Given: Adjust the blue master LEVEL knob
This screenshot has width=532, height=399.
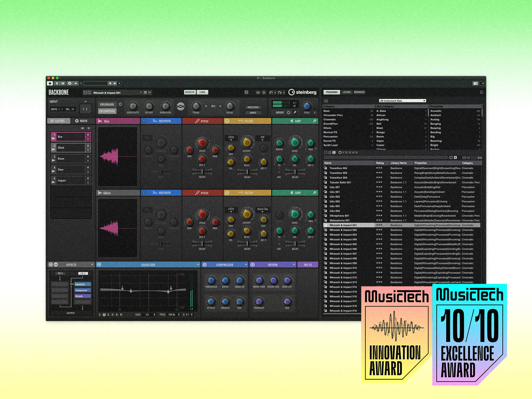Looking at the screenshot, I should (x=307, y=106).
